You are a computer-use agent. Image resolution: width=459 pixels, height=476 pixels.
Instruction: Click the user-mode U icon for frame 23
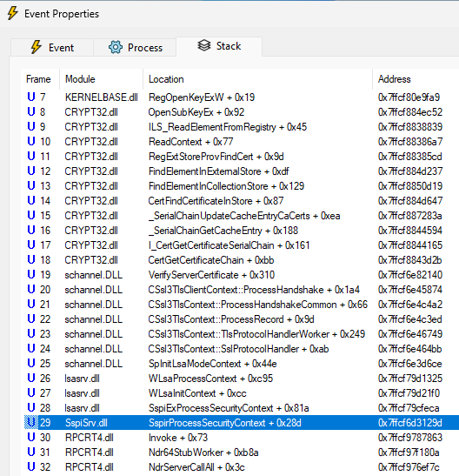[x=31, y=334]
